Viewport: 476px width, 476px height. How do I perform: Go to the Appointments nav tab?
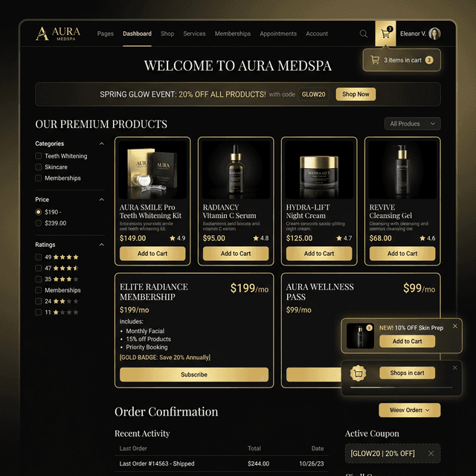[278, 33]
